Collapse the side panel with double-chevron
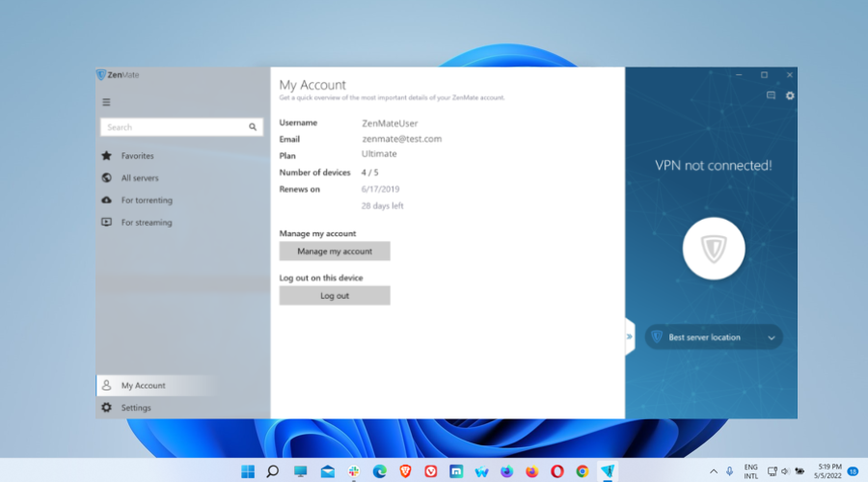Image resolution: width=868 pixels, height=482 pixels. pos(630,336)
